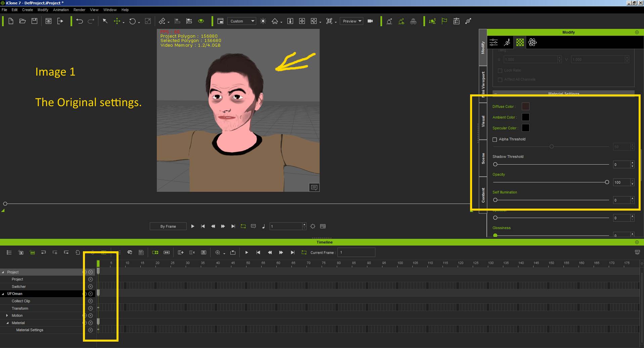Close the Switcher track in timeline
644x348 pixels.
click(90, 287)
